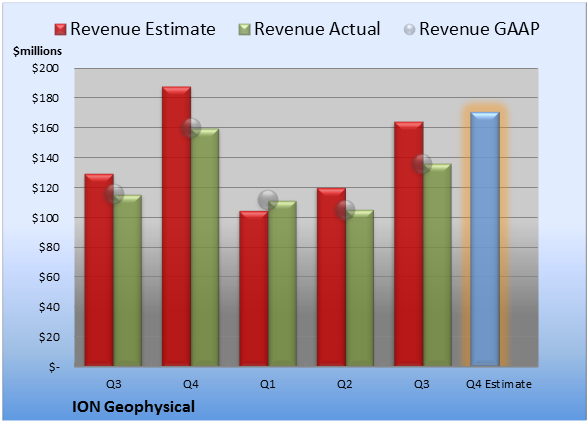Click the GAAP sphere marker above Q1
Screen dimensions: 588x422
tap(268, 200)
